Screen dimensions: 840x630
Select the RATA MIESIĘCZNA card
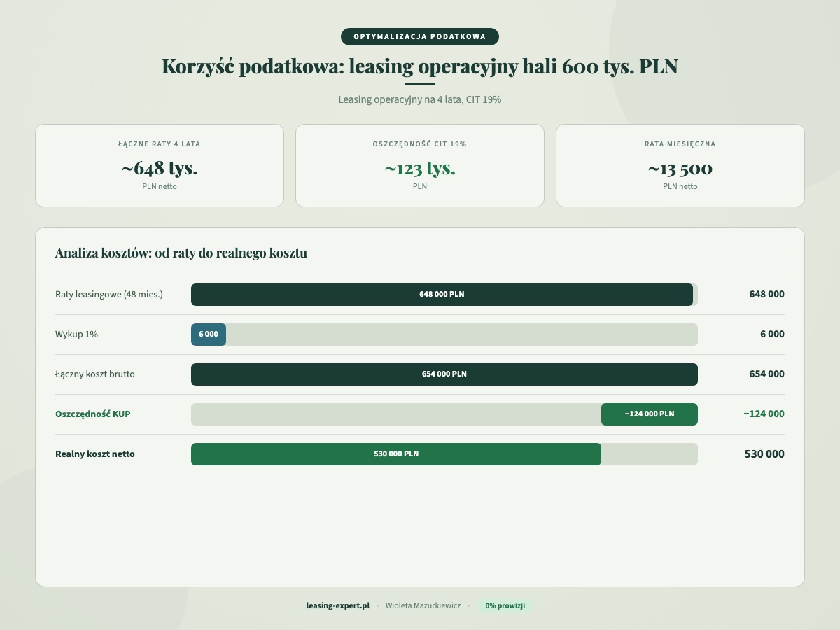(x=680, y=165)
